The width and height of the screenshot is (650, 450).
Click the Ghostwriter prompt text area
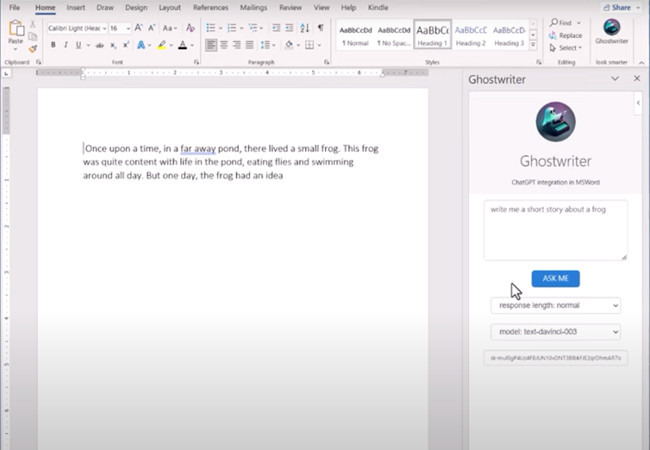tap(555, 230)
